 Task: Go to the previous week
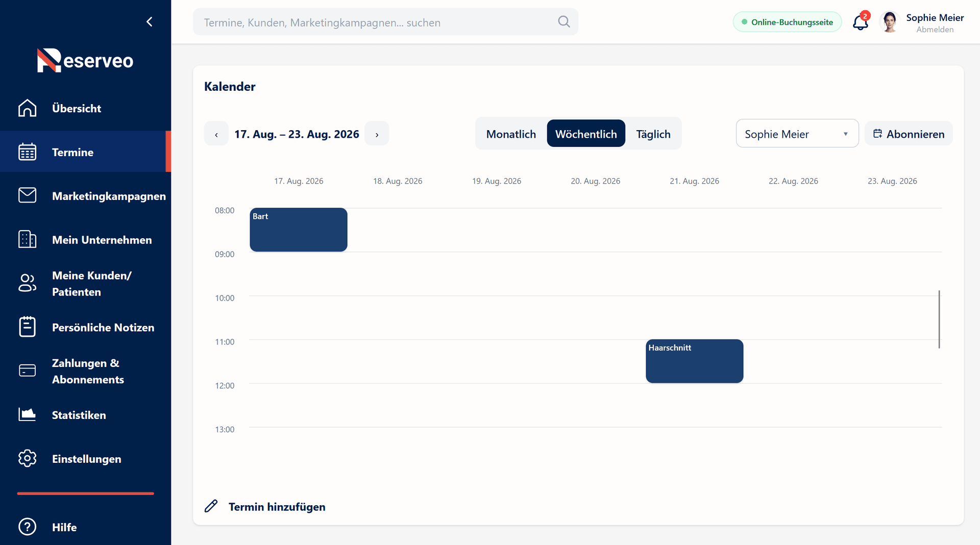tap(216, 134)
